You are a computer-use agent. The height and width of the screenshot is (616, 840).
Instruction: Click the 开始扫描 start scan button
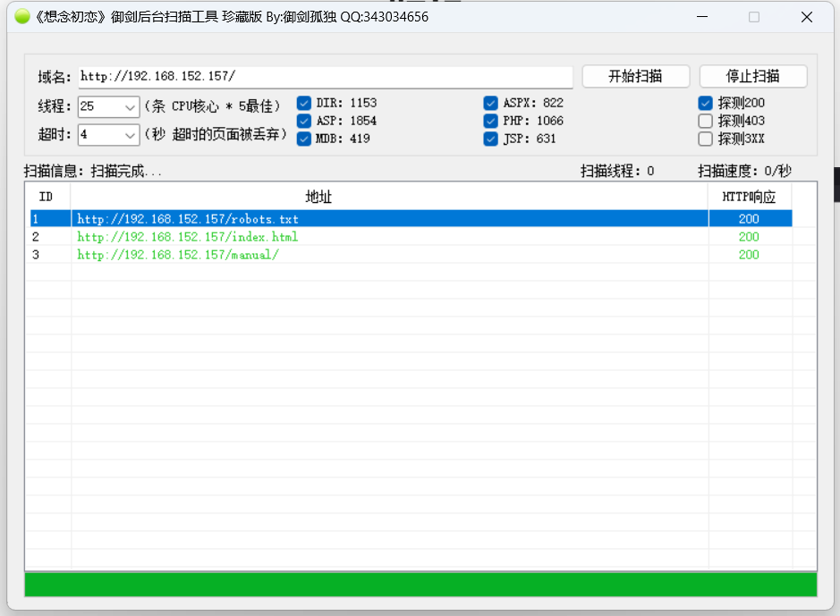point(635,76)
